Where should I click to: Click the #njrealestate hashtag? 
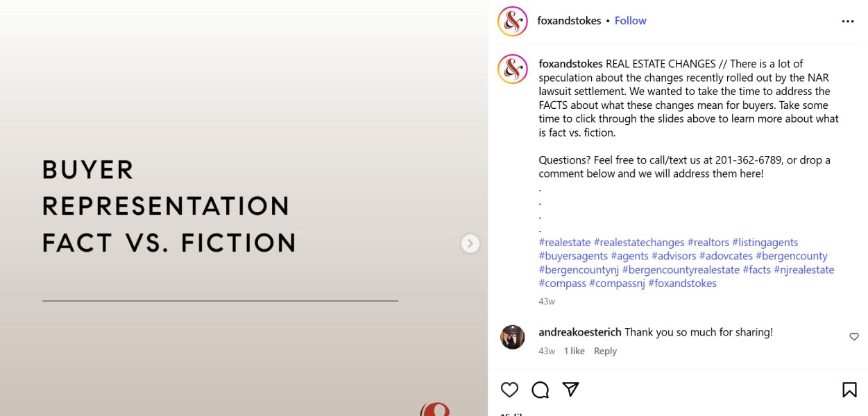click(x=803, y=270)
